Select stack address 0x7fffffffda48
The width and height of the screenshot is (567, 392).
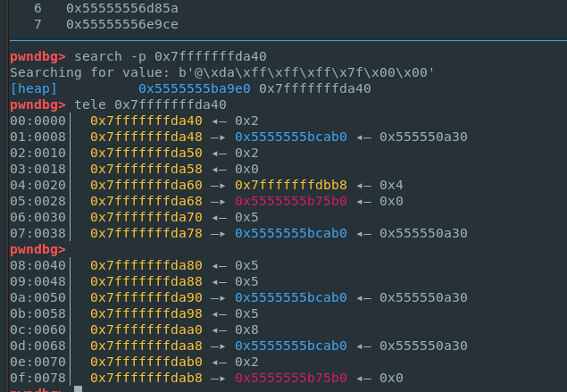(x=146, y=137)
